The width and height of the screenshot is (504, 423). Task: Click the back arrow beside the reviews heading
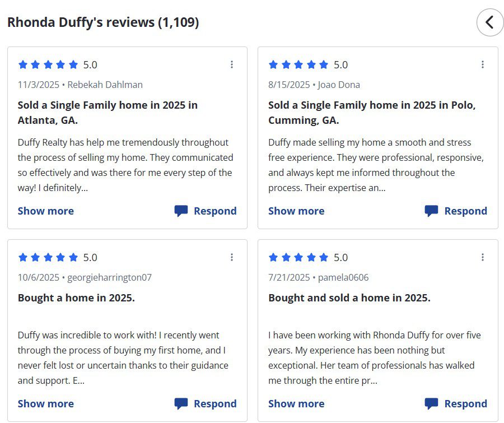tap(489, 22)
